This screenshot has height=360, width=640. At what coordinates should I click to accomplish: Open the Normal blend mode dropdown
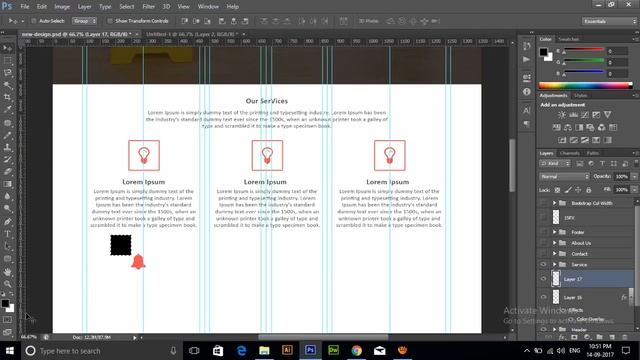564,177
